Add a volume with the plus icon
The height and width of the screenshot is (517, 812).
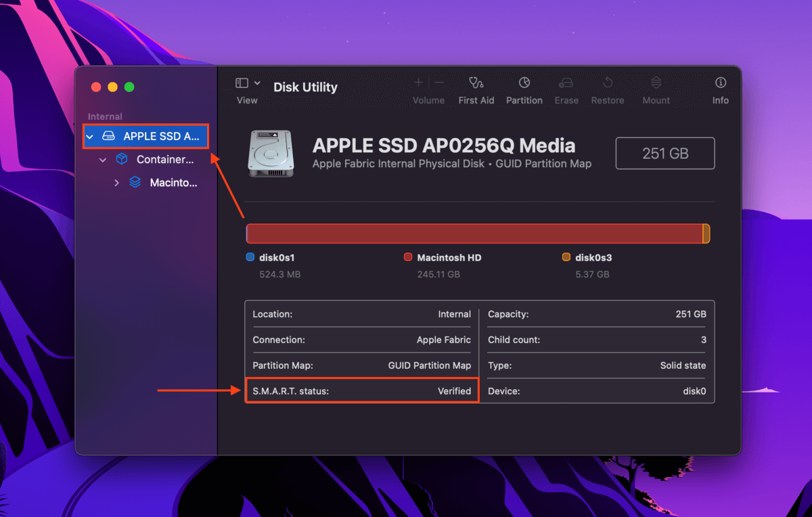coord(419,83)
